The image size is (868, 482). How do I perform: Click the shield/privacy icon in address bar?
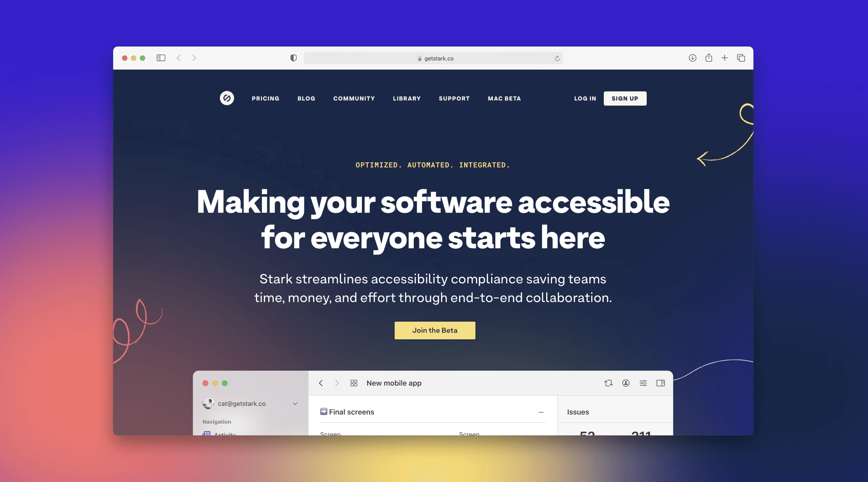[293, 58]
